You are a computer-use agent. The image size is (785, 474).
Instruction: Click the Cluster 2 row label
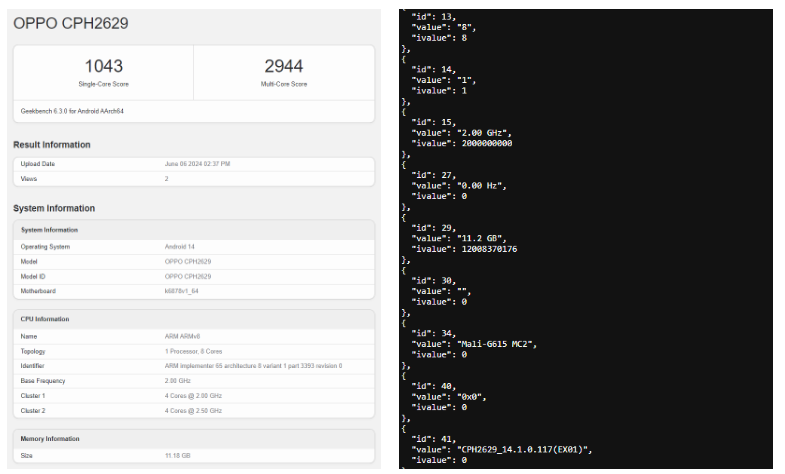tap(33, 411)
